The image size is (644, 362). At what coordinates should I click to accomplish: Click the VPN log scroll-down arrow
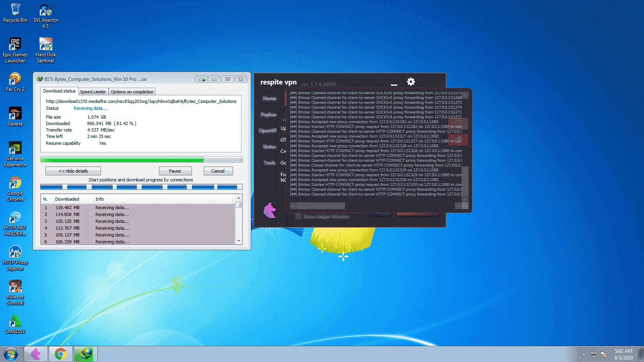465,199
